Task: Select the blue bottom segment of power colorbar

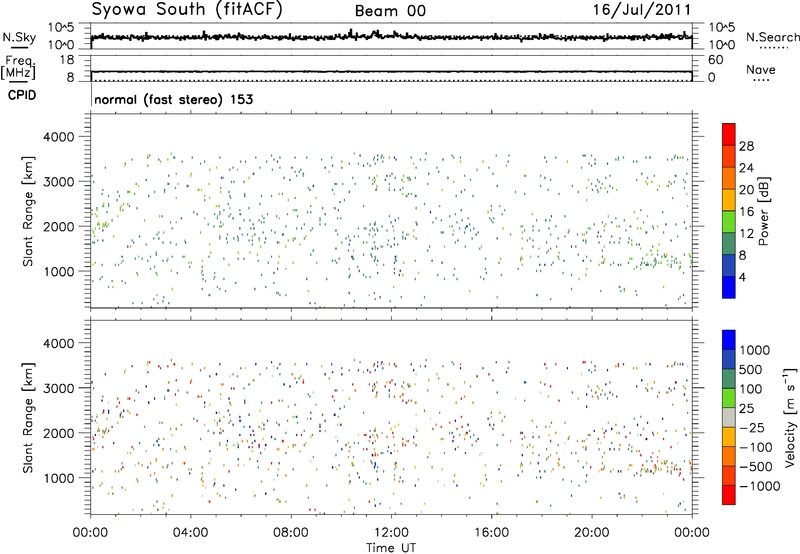Action: tap(729, 287)
